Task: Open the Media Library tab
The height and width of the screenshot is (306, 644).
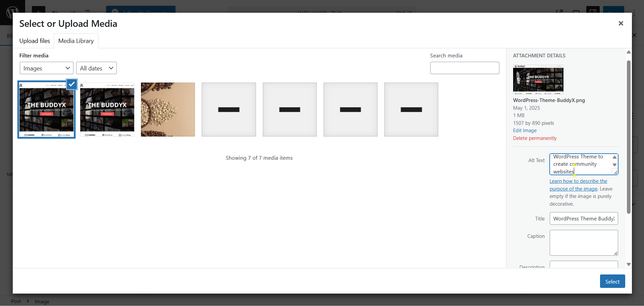Action: click(x=76, y=41)
